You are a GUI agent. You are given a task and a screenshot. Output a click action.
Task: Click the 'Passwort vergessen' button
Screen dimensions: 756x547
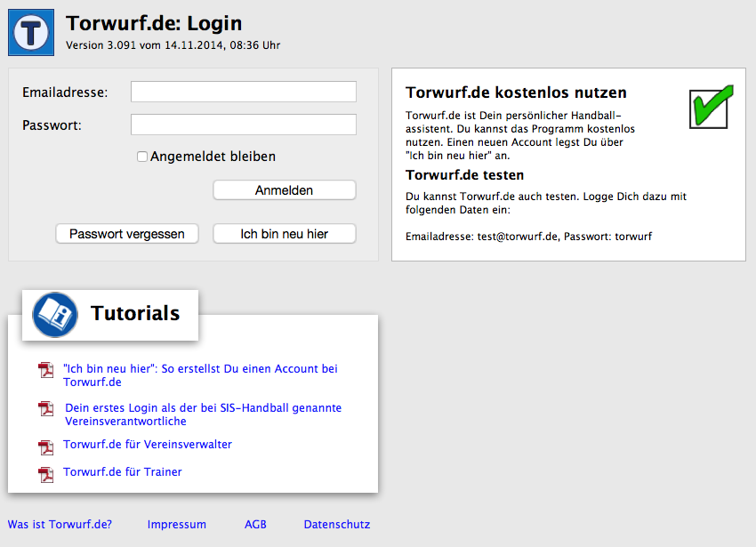point(126,233)
